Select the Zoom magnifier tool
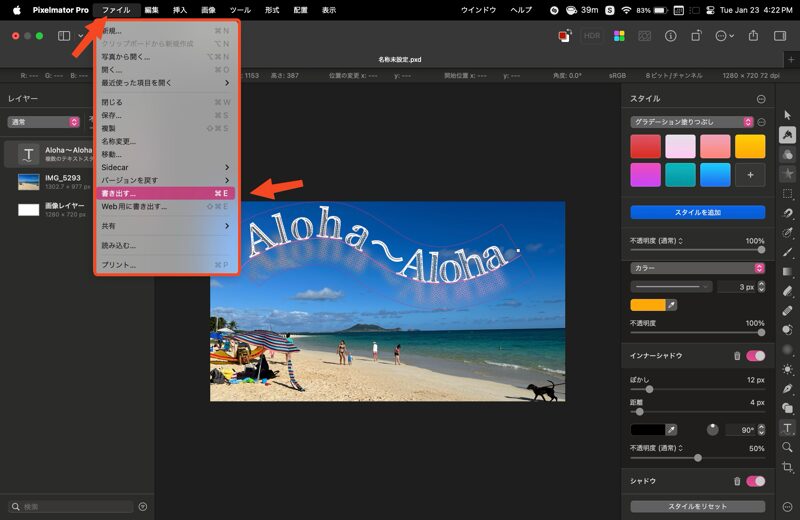 (787, 448)
